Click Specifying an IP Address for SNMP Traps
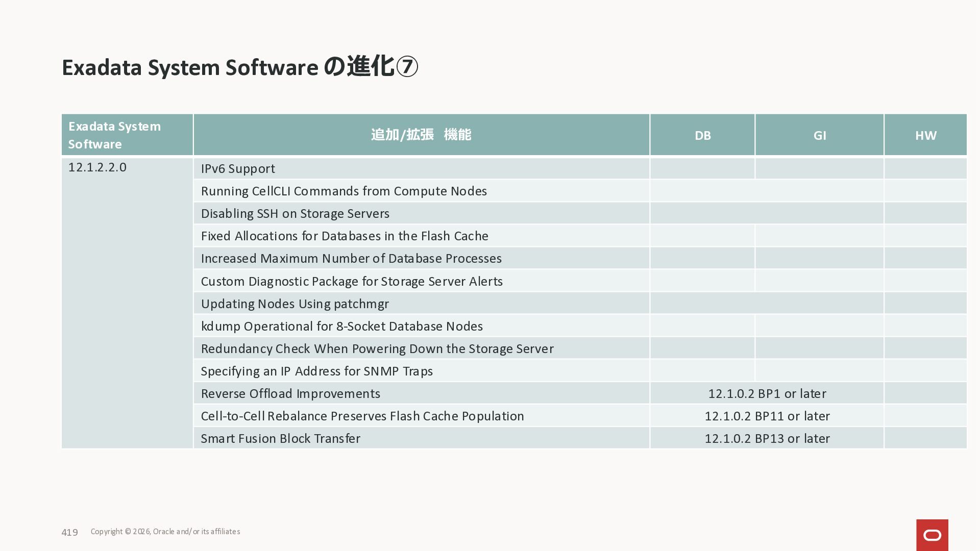This screenshot has height=551, width=980. (x=316, y=371)
